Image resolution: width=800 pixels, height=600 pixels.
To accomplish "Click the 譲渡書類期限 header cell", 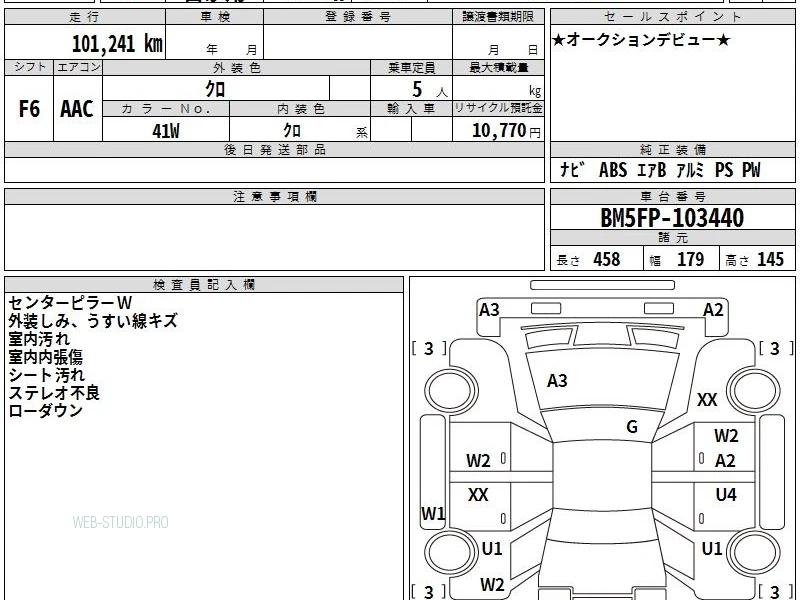I will [x=498, y=17].
